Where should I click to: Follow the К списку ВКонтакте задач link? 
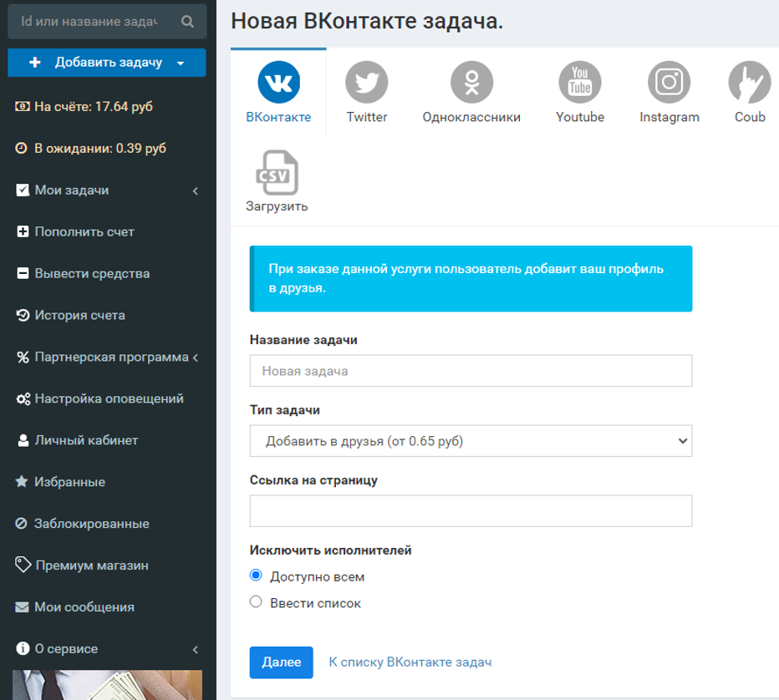pos(410,662)
